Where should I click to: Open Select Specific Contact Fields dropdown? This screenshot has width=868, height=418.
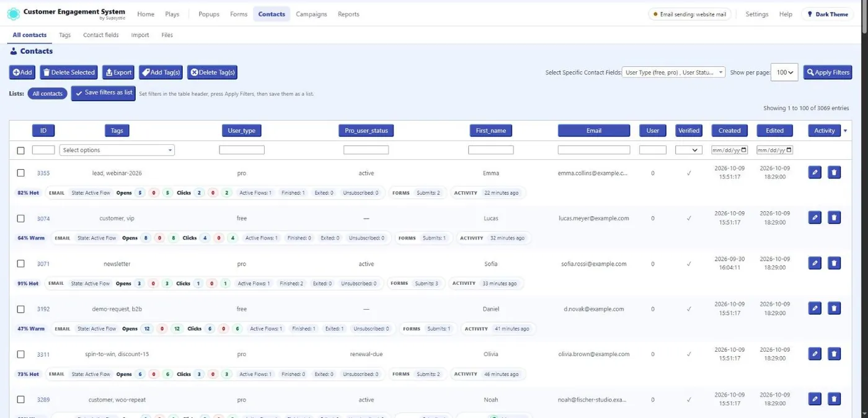[x=673, y=72]
